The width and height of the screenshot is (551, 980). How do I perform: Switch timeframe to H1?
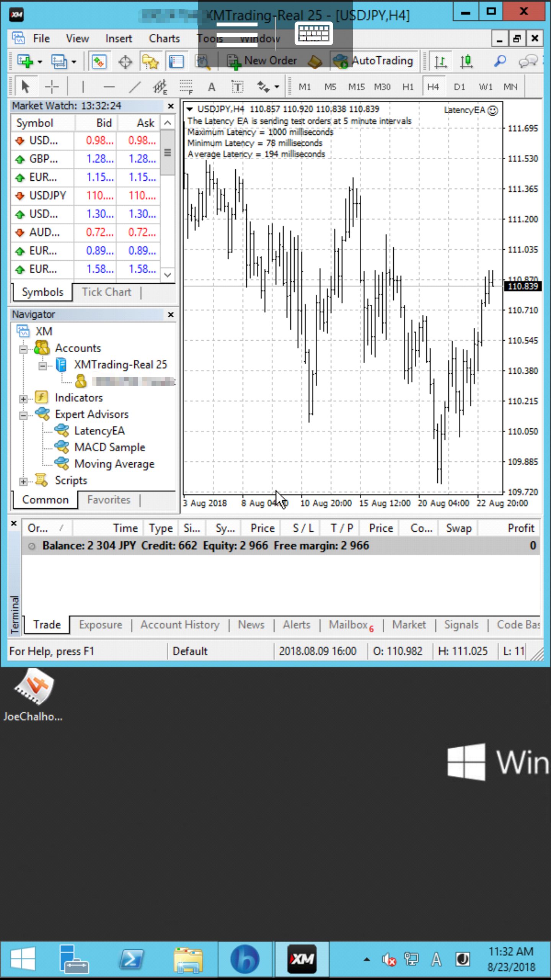pyautogui.click(x=408, y=87)
